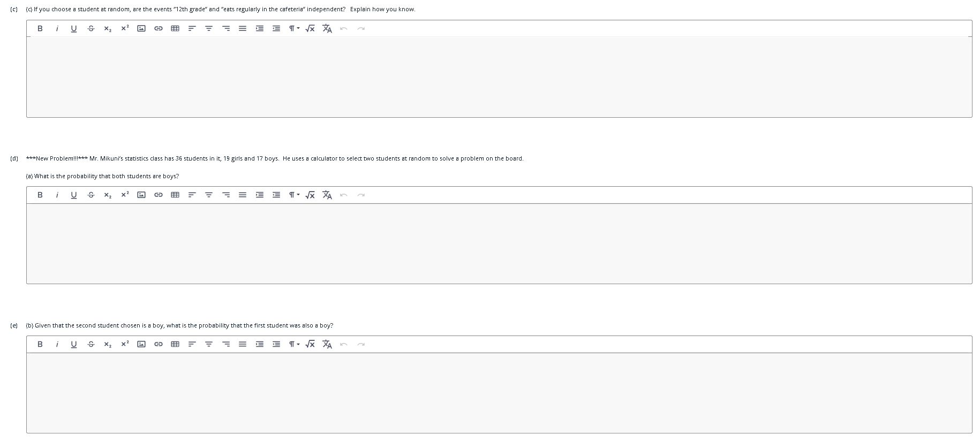This screenshot has height=442, width=980.
Task: Undo the last edit in question (e) editor
Action: pyautogui.click(x=344, y=344)
